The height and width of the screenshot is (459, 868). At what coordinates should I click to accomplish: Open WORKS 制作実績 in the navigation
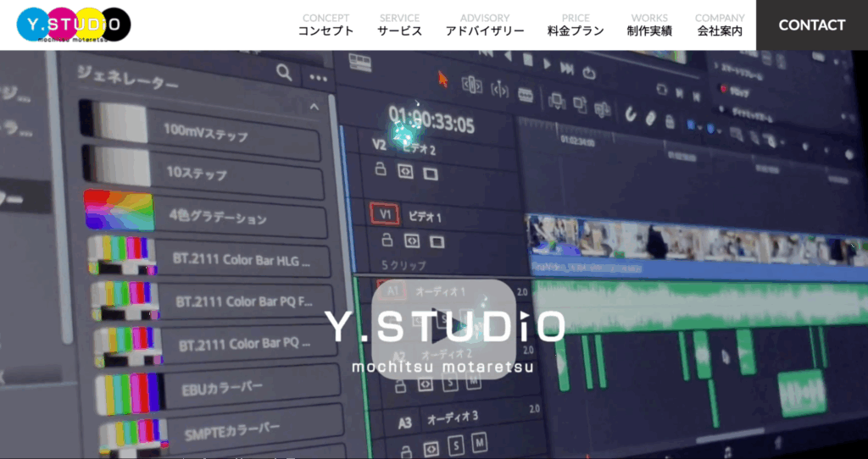click(x=649, y=25)
